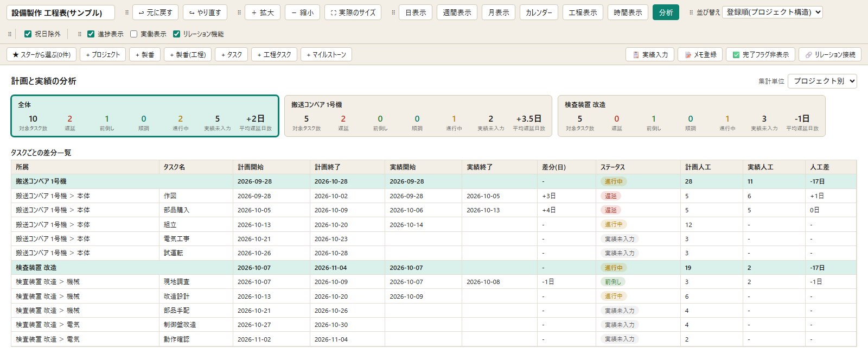868x353 pixels.
Task: Switch to 時間表示 view
Action: (x=628, y=12)
